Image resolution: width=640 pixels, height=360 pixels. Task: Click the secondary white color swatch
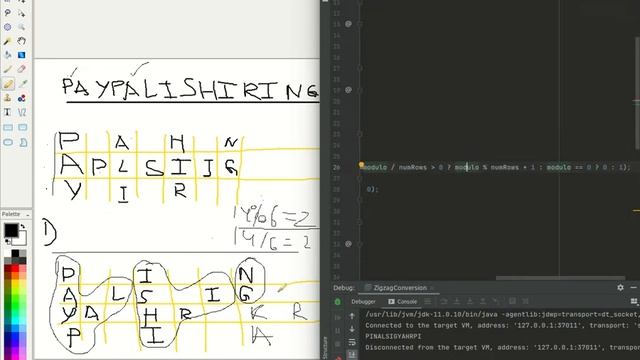click(22, 240)
